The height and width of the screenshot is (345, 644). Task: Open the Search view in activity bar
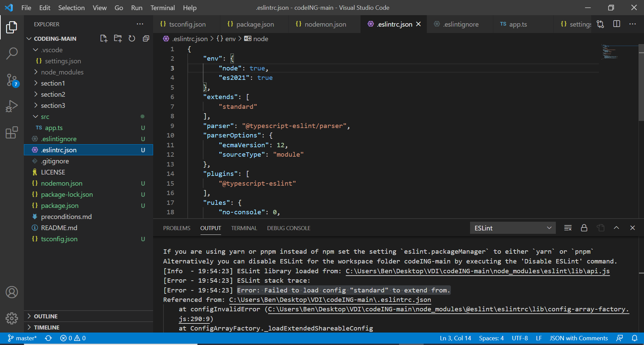(x=12, y=53)
